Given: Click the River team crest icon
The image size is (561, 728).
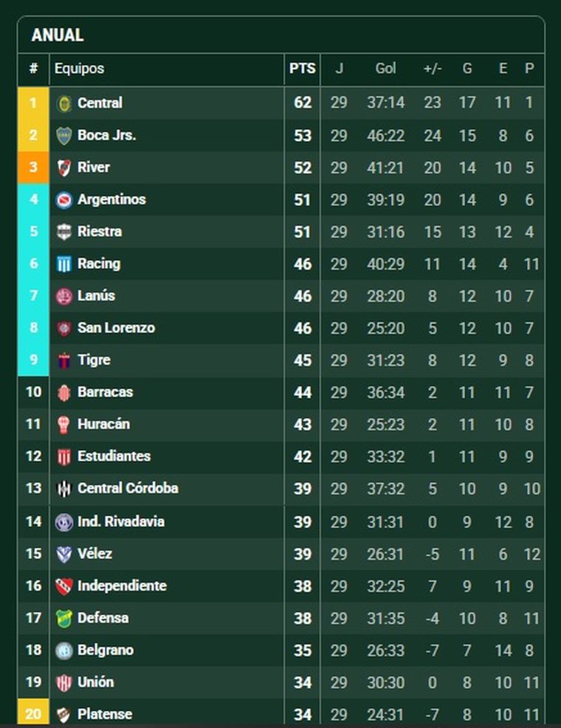Looking at the screenshot, I should pos(64,168).
